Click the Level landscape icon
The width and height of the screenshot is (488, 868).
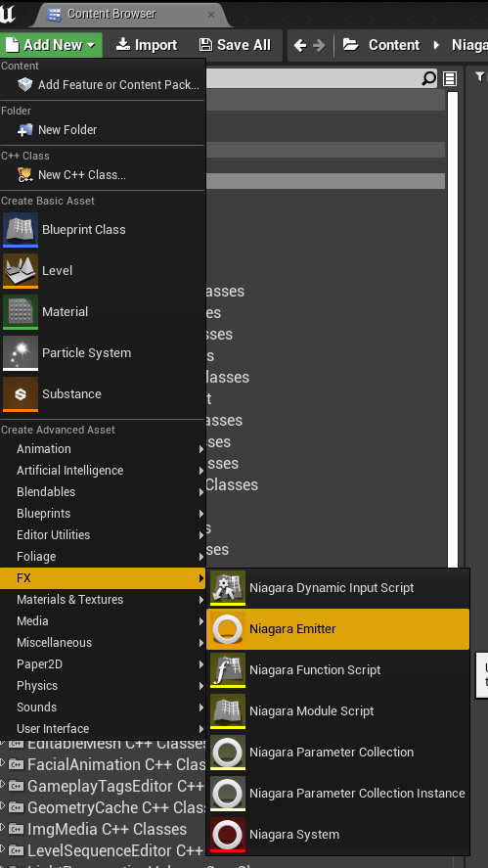click(21, 271)
